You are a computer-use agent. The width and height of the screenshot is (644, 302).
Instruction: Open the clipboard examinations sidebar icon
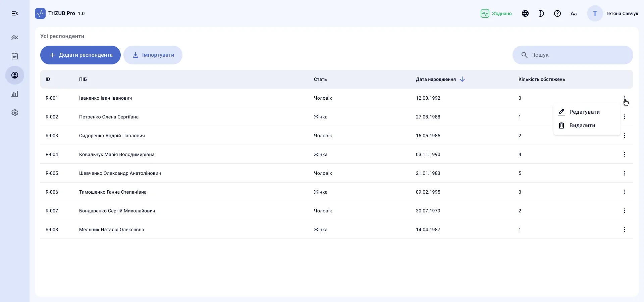[15, 56]
